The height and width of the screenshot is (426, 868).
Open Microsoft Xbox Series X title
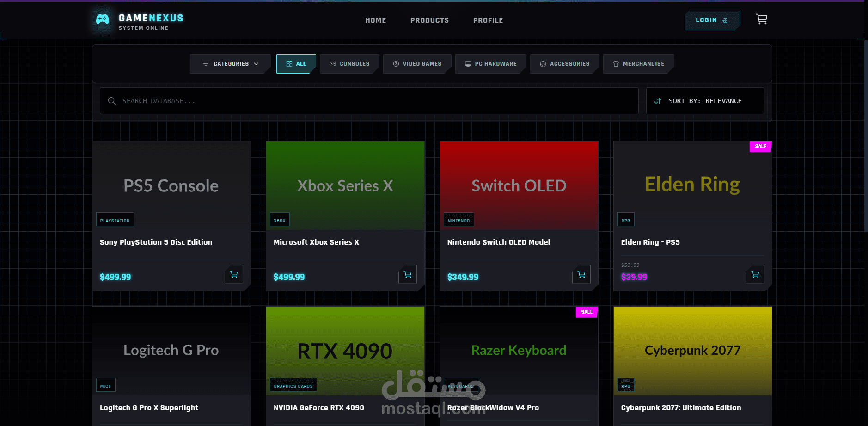[316, 242]
